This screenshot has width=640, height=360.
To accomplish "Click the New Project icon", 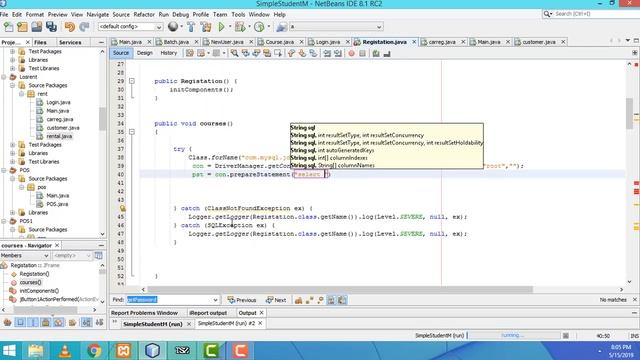I will pyautogui.click(x=22, y=27).
